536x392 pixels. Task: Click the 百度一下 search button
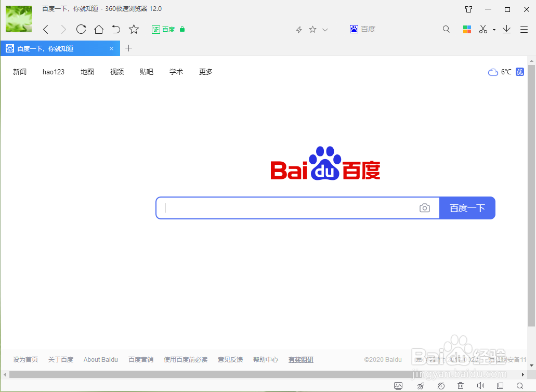pos(466,207)
